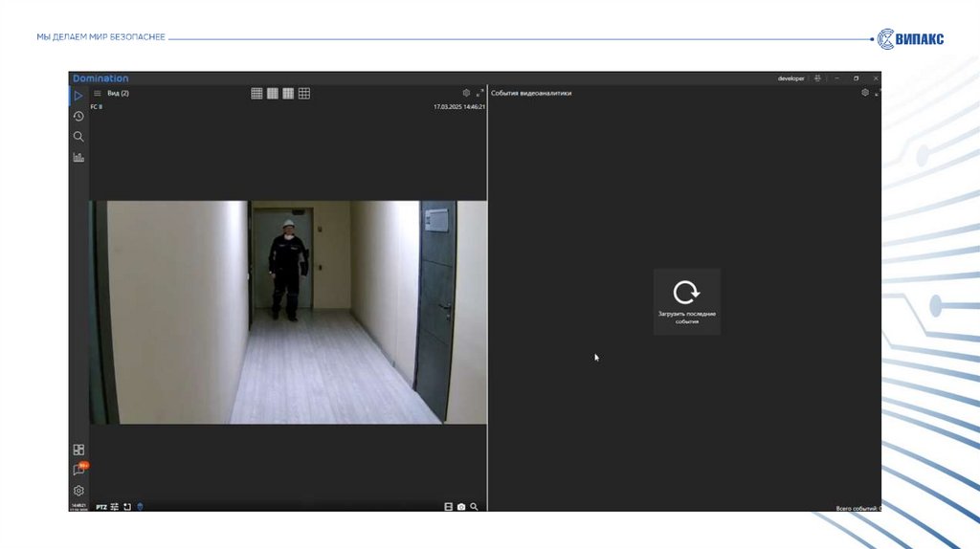Open the live view play icon in sidebar
The image size is (980, 549).
coord(78,97)
